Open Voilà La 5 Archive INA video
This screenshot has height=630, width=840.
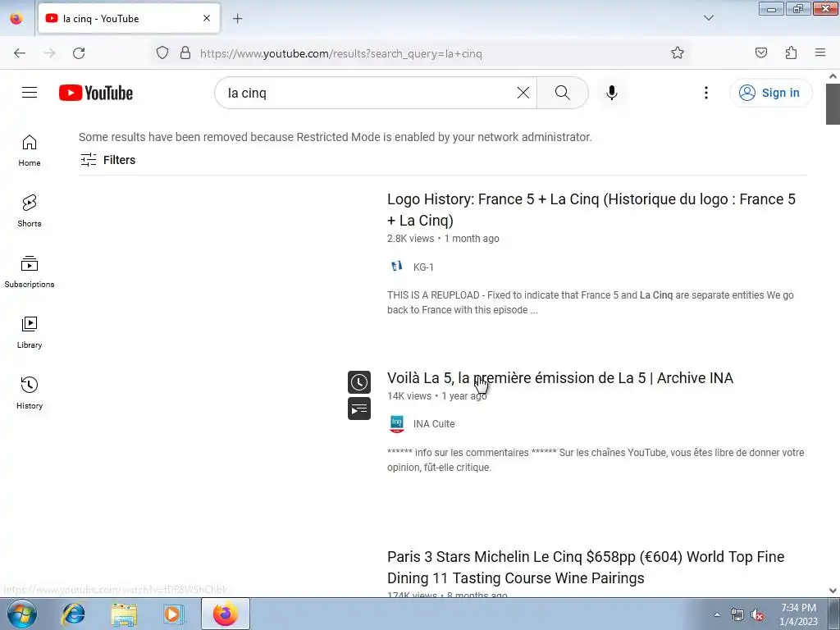click(x=559, y=377)
